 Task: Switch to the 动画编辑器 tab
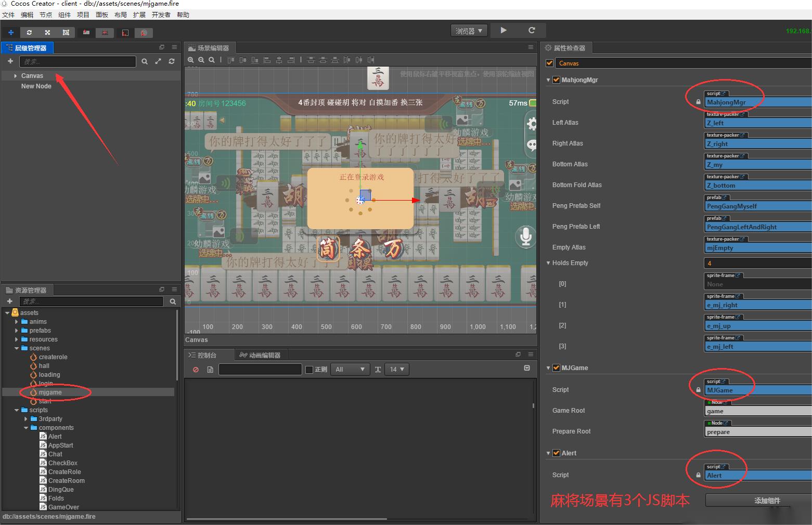pyautogui.click(x=260, y=355)
